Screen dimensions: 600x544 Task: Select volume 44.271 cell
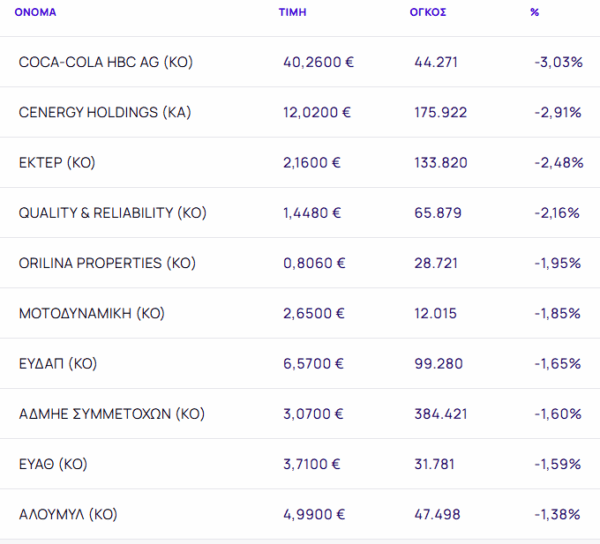436,62
